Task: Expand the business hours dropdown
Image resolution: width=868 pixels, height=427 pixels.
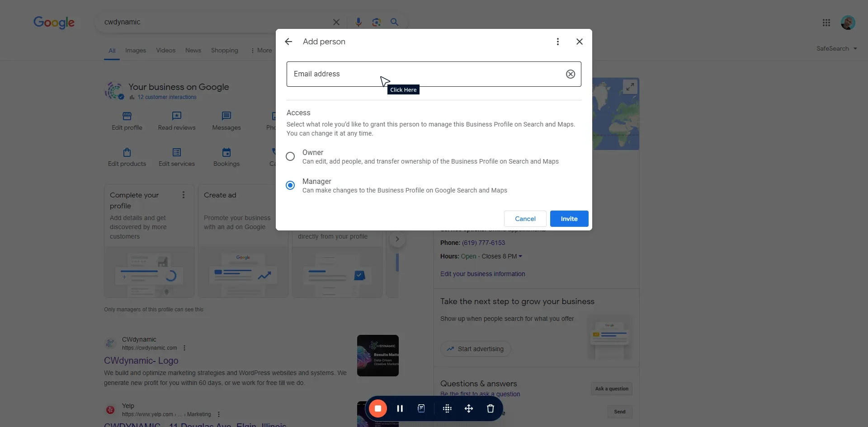Action: point(520,256)
